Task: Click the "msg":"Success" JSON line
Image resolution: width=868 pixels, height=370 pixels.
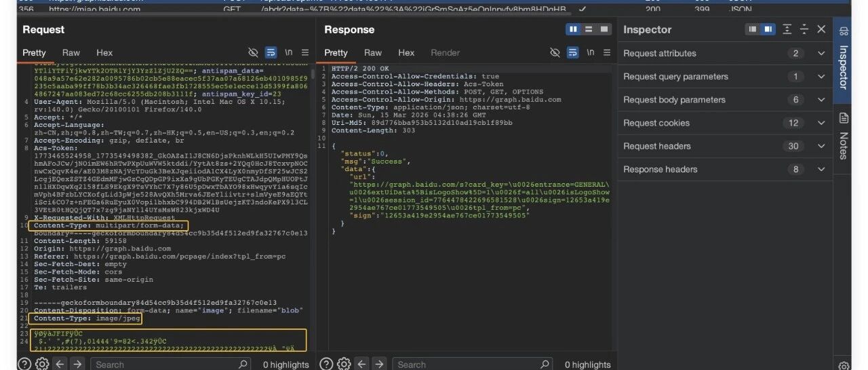Action: [x=376, y=162]
